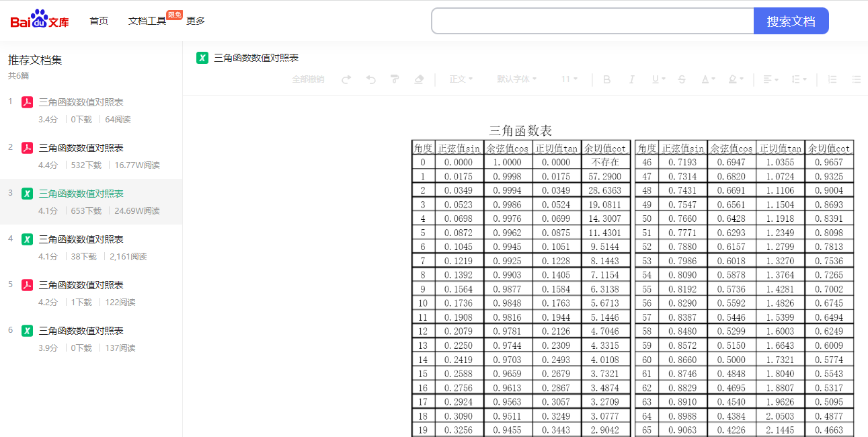This screenshot has height=437, width=868.
Task: Click the 三角函数表 table title
Action: [520, 130]
